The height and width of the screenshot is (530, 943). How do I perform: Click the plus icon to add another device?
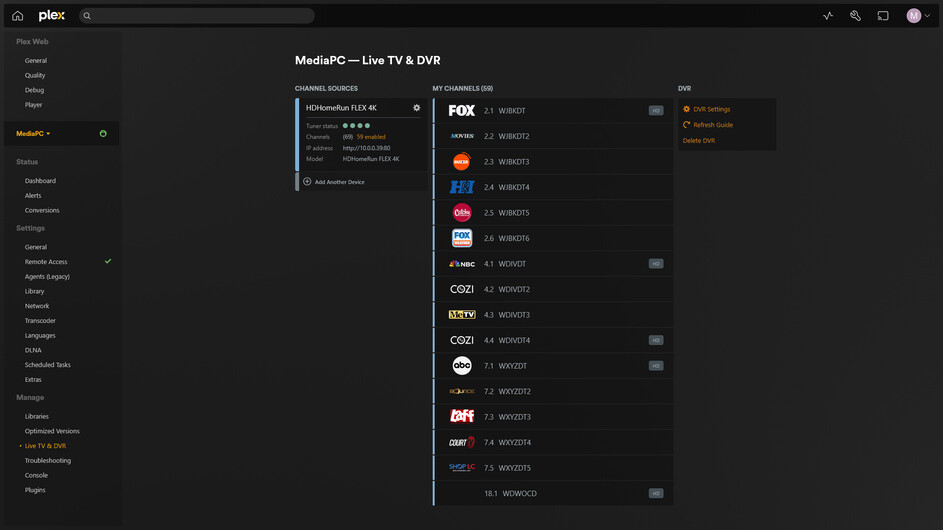point(307,182)
